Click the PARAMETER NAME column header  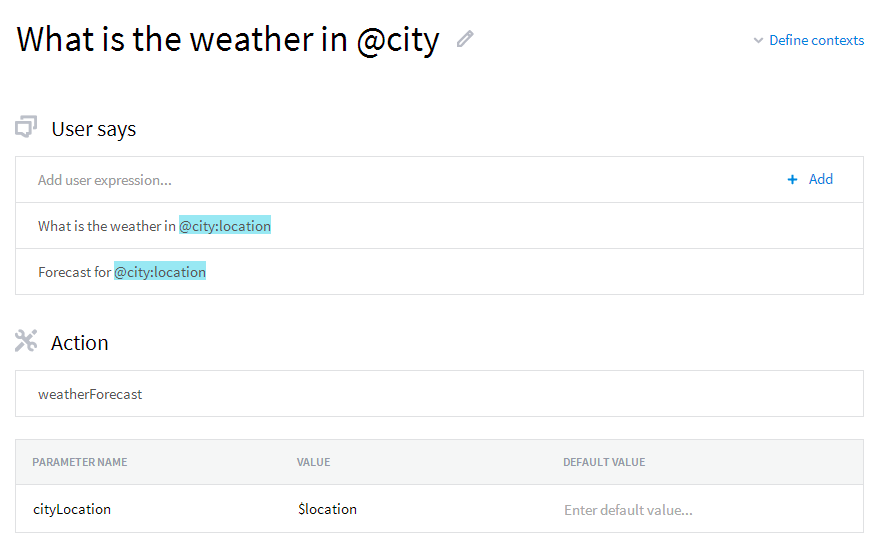80,462
